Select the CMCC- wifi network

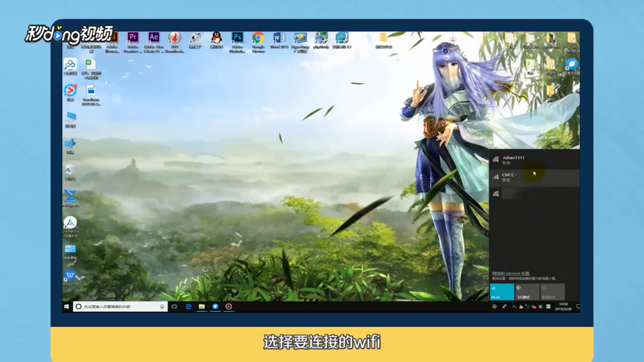point(534,177)
